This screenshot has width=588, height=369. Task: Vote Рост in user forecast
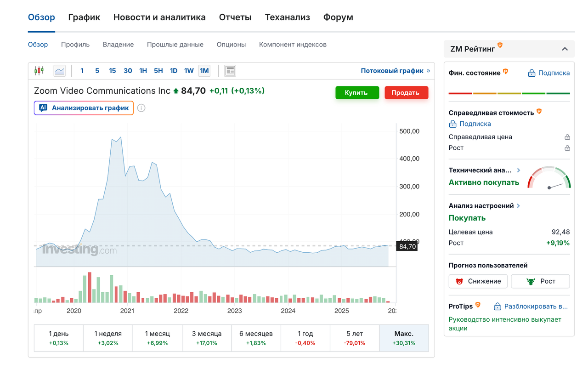(x=540, y=281)
